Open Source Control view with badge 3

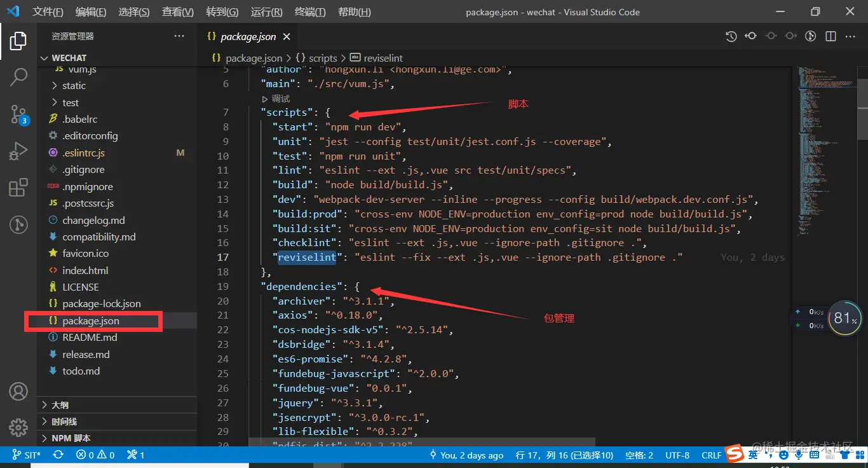coord(18,114)
